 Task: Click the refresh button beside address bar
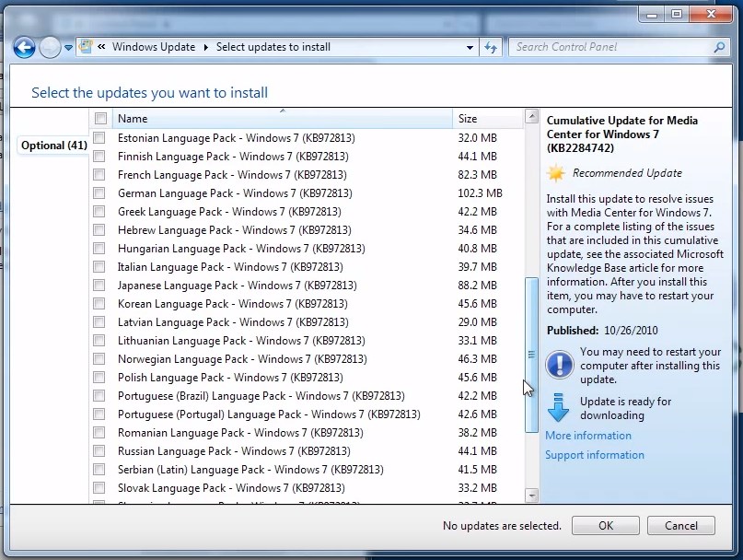(491, 47)
